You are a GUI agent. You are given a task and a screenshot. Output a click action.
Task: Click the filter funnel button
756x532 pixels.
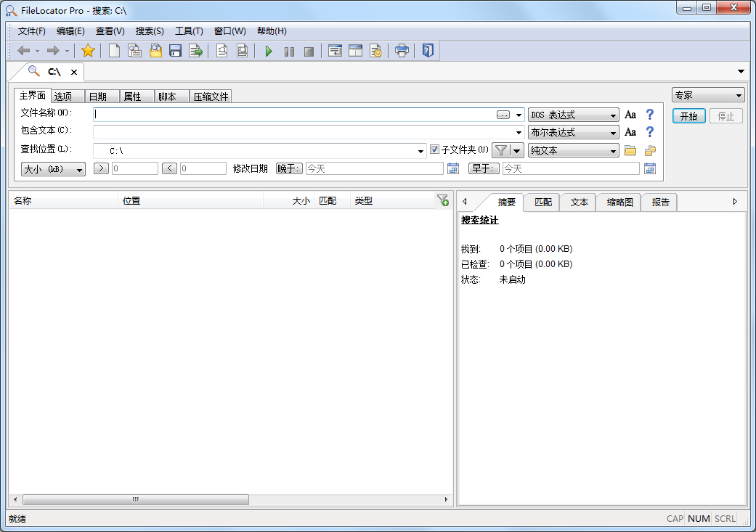501,150
